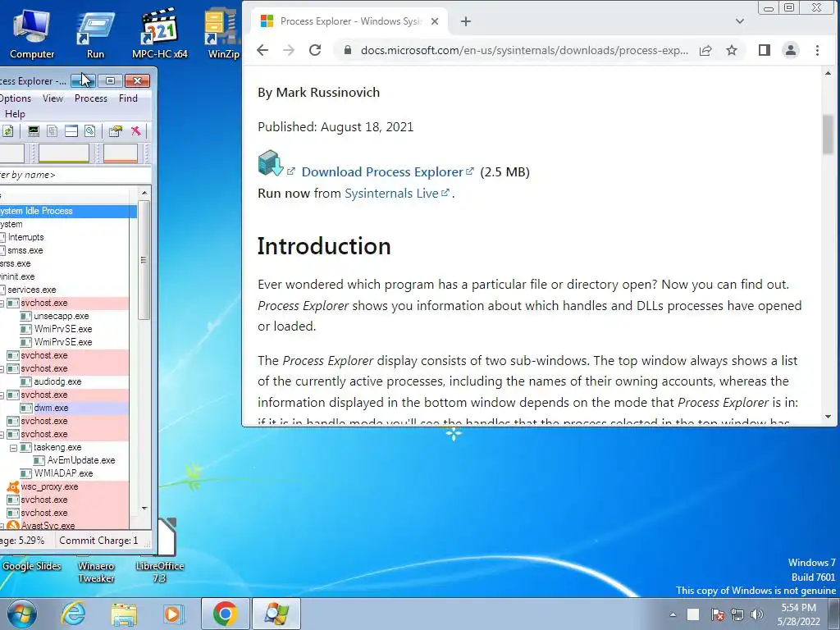This screenshot has height=630, width=840.
Task: Open the Properties icon in Process Explorer toolbar
Action: click(115, 131)
